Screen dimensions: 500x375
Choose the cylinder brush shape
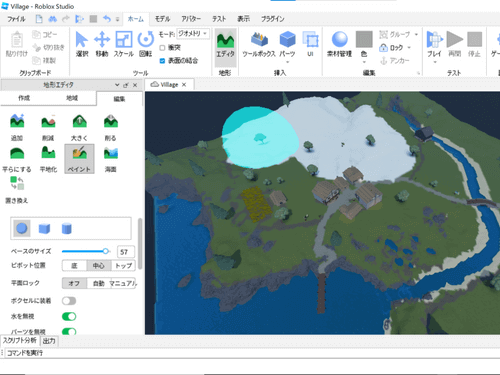[x=67, y=229]
